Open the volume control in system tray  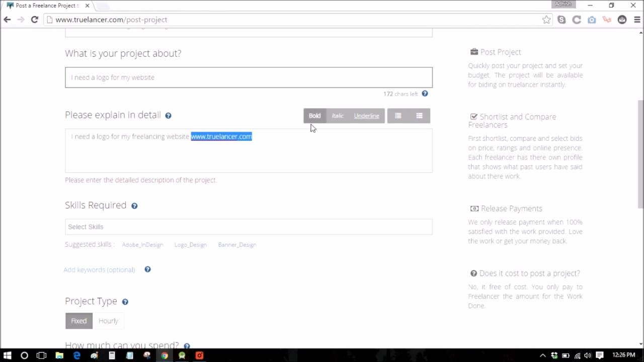point(587,355)
